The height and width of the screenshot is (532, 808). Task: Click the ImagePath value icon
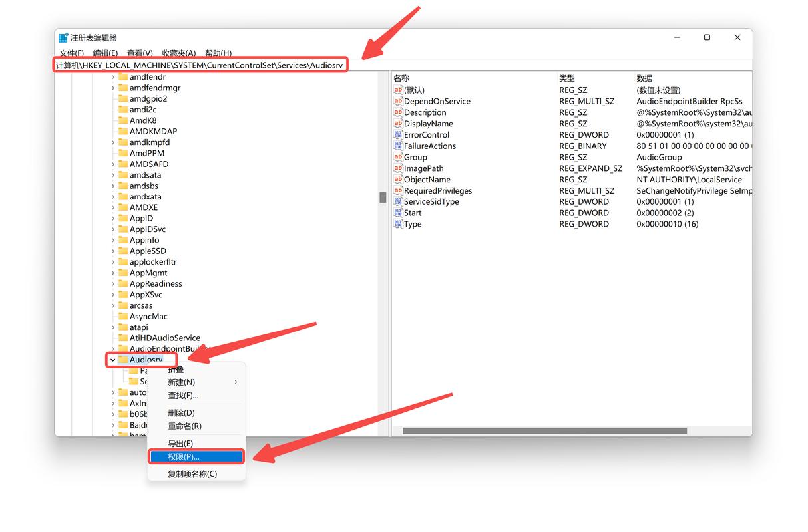coord(398,168)
